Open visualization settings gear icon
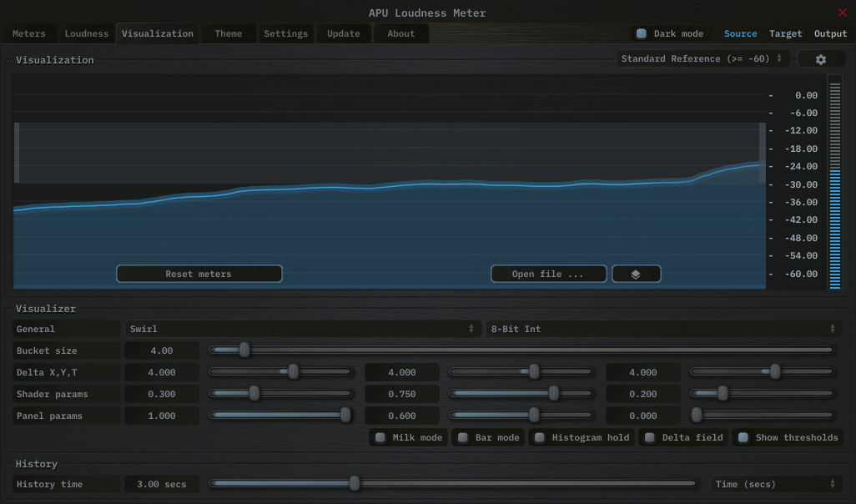This screenshot has height=504, width=856. (x=821, y=59)
